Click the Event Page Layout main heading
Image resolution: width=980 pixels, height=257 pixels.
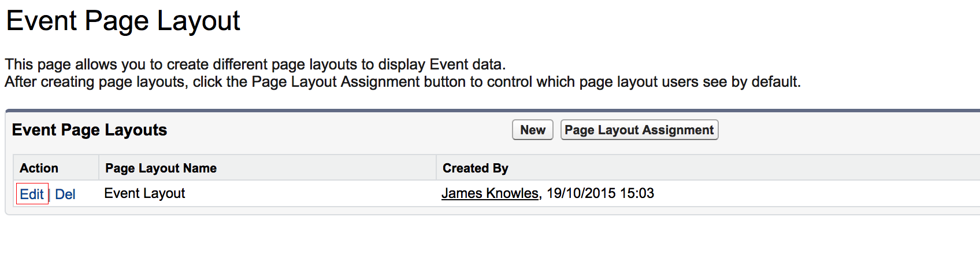point(123,21)
